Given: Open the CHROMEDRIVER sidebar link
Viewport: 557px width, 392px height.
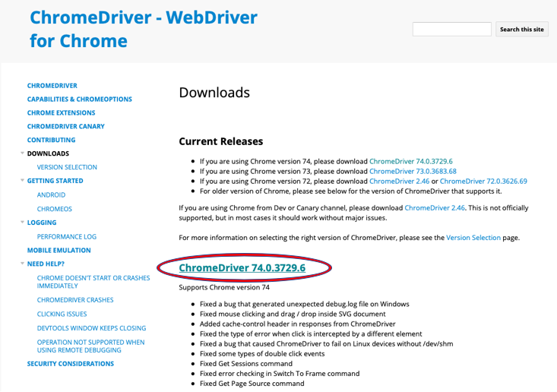Looking at the screenshot, I should coord(52,86).
